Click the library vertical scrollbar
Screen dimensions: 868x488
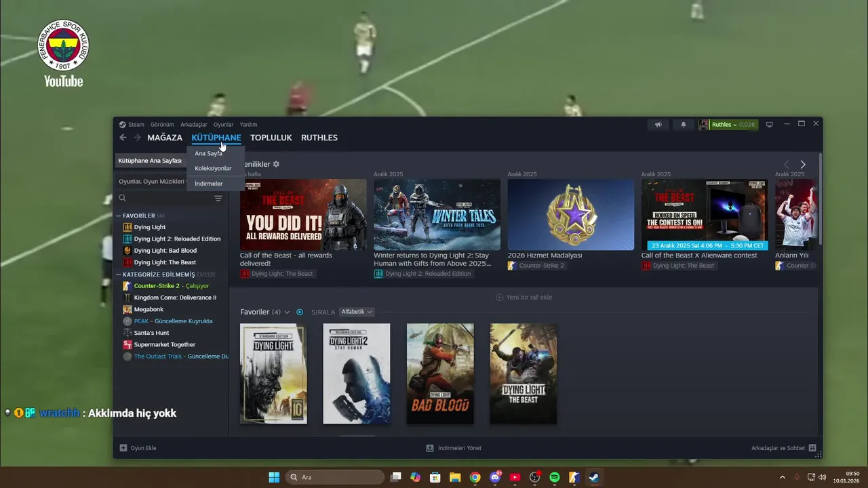coord(820,201)
